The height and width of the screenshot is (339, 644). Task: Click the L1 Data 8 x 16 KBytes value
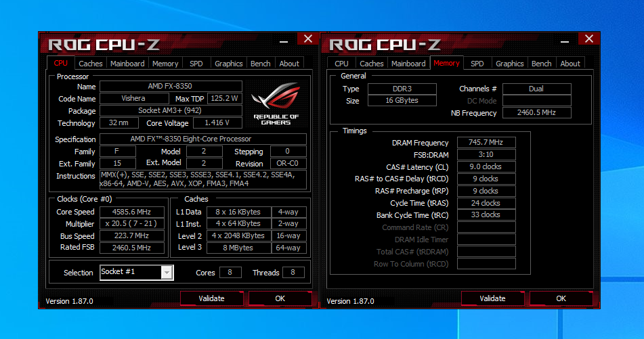click(x=238, y=212)
